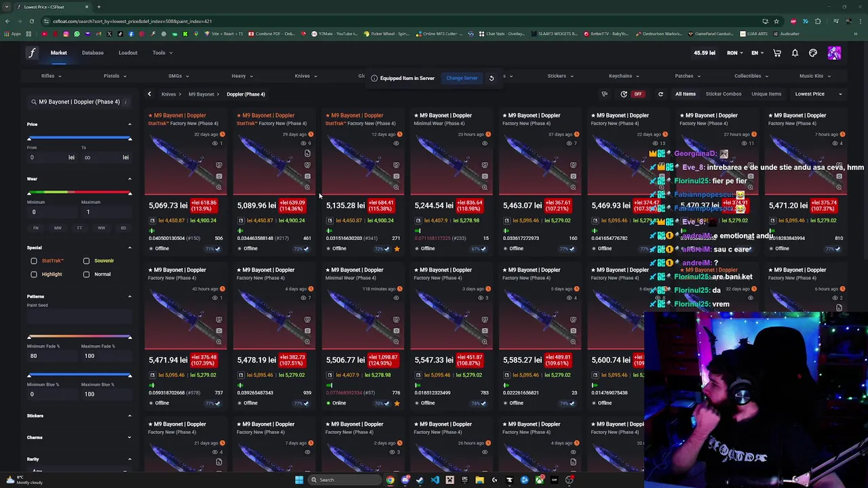Select the Unique Items tab
868x488 pixels.
pyautogui.click(x=766, y=94)
